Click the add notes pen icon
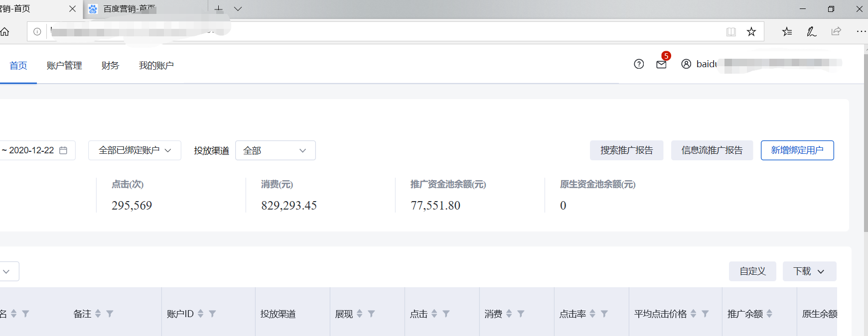The height and width of the screenshot is (336, 868). pos(812,32)
